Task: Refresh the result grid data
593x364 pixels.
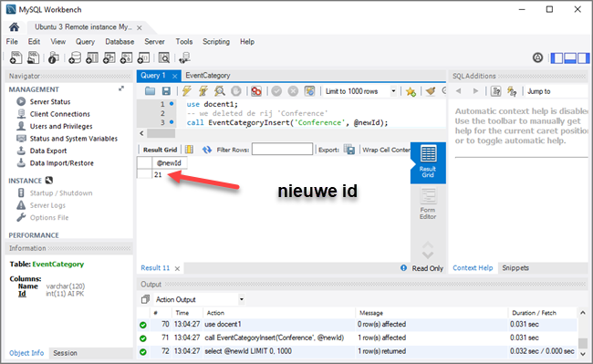Action: (x=206, y=150)
